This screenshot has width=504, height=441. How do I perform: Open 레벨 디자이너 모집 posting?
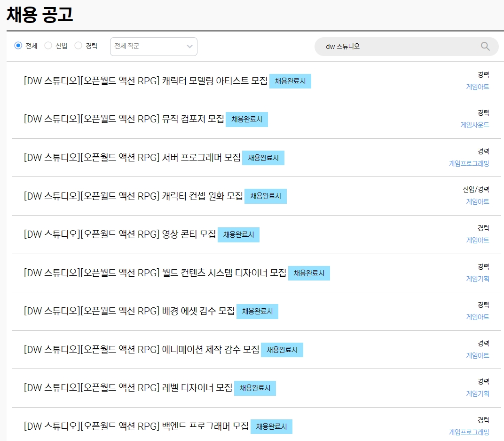128,388
